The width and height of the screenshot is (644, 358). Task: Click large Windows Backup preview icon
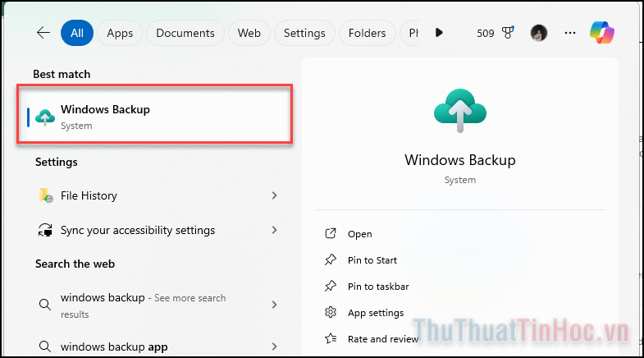460,111
